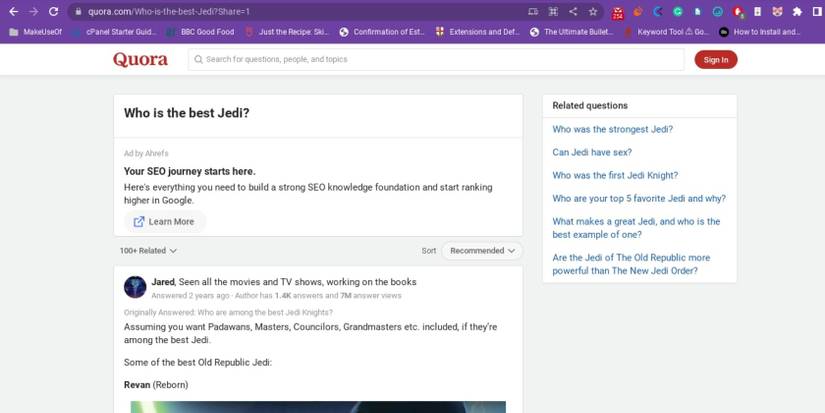
Task: Open the red owl extension icon
Action: 618,12
